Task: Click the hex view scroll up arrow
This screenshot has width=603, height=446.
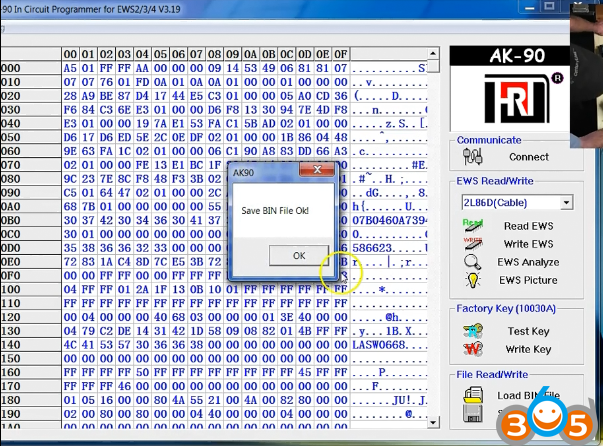Action: [x=433, y=53]
